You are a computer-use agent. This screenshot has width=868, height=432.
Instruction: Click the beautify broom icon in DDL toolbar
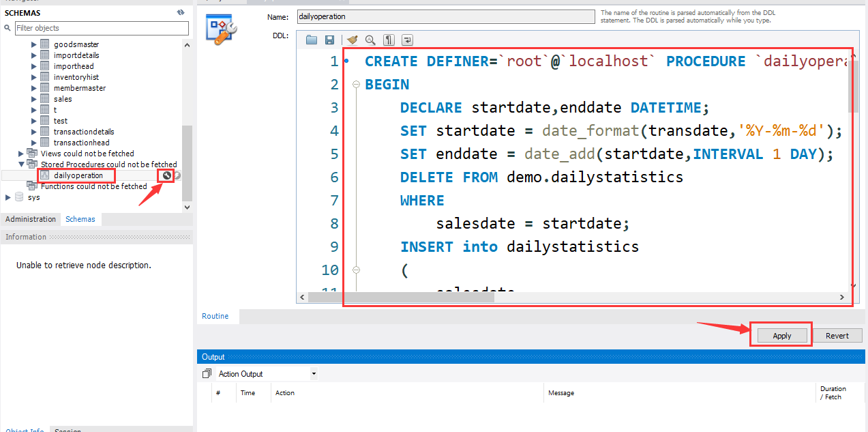(352, 40)
